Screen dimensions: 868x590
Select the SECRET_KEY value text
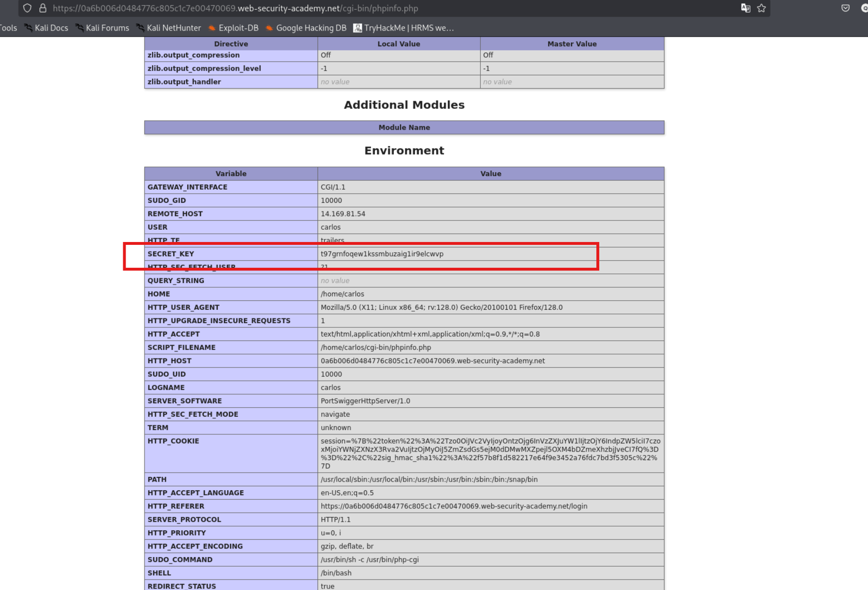tap(382, 254)
